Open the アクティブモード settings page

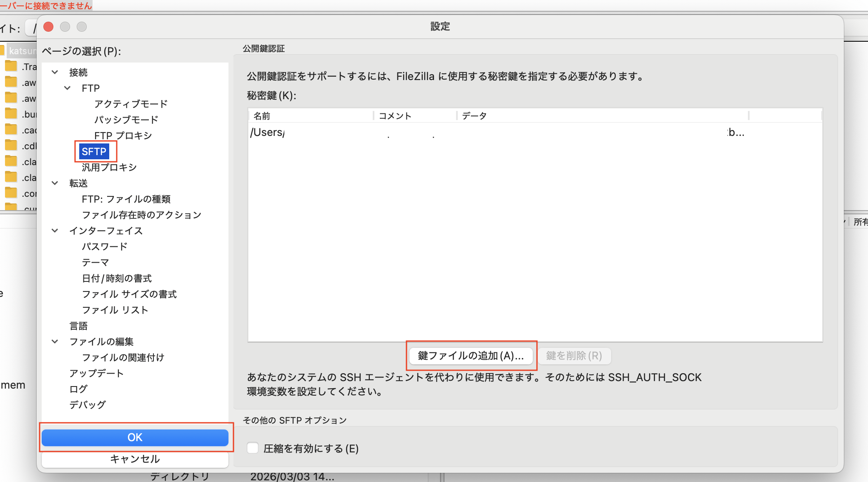131,103
